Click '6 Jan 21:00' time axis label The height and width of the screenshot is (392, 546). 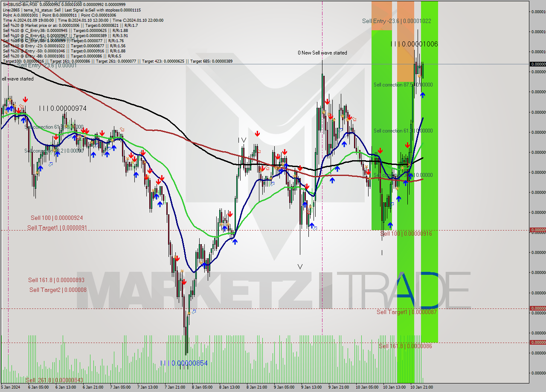(x=93, y=387)
